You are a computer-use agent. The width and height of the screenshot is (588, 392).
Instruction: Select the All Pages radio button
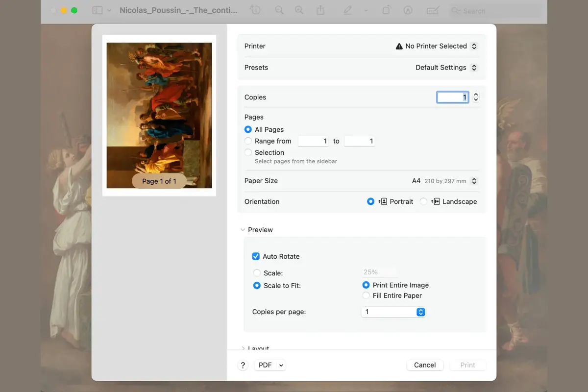pyautogui.click(x=248, y=129)
